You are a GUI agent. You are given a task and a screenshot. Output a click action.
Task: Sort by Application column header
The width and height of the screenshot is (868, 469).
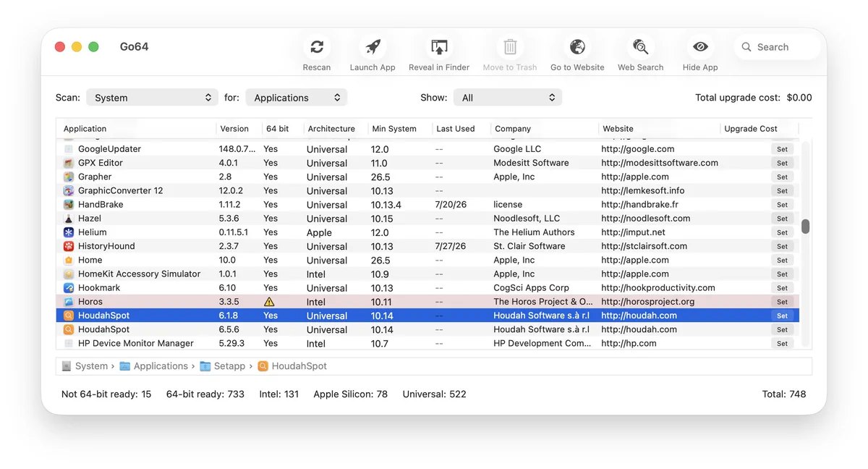[136, 129]
